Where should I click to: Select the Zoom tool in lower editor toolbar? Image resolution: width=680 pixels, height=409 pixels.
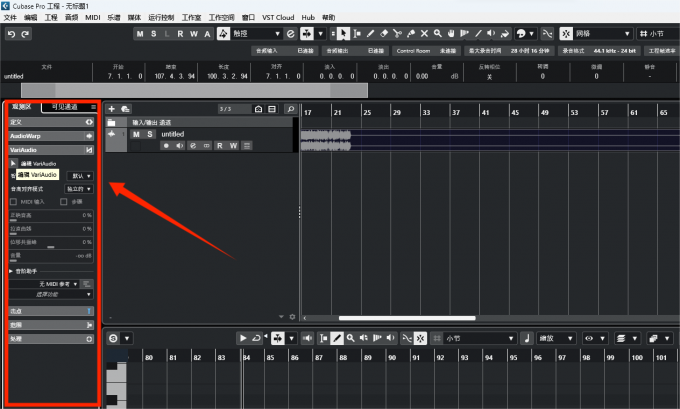pos(350,338)
